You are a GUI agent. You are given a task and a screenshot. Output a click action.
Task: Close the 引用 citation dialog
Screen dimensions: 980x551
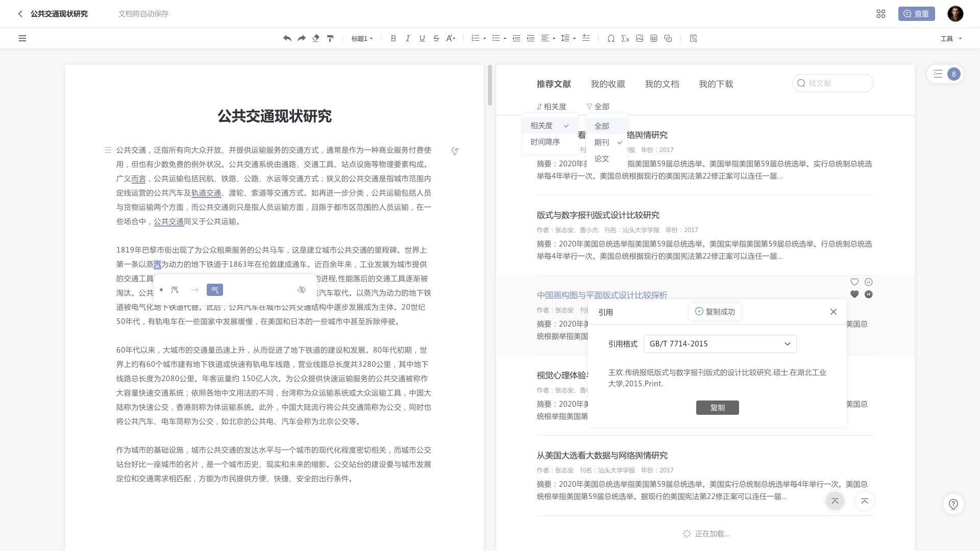click(x=834, y=312)
